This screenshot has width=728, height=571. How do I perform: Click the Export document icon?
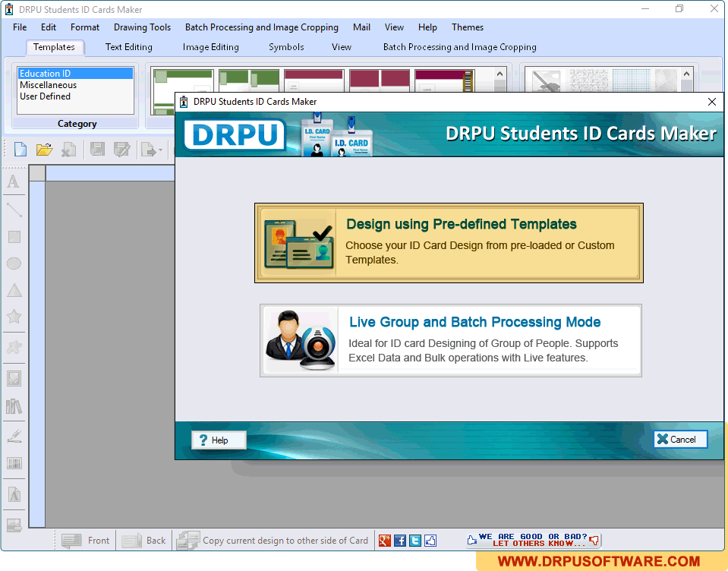coord(149,150)
